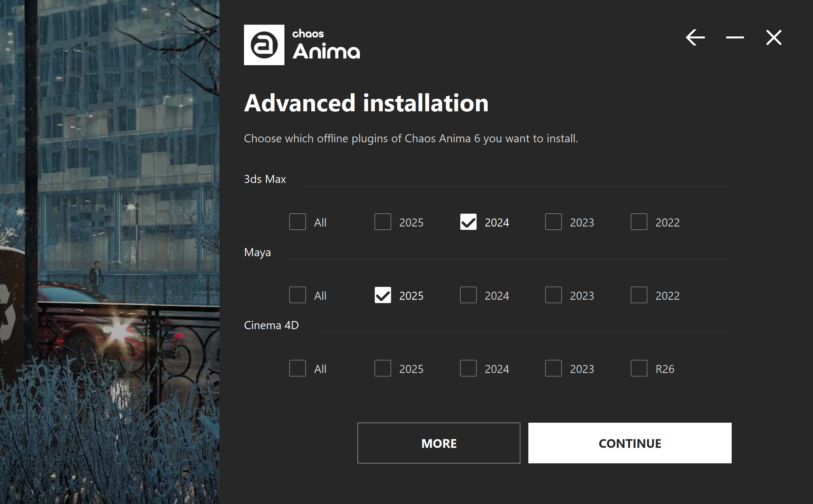Enable Cinema 4D 2024 plugin
Screen dimensions: 813x504
[468, 368]
